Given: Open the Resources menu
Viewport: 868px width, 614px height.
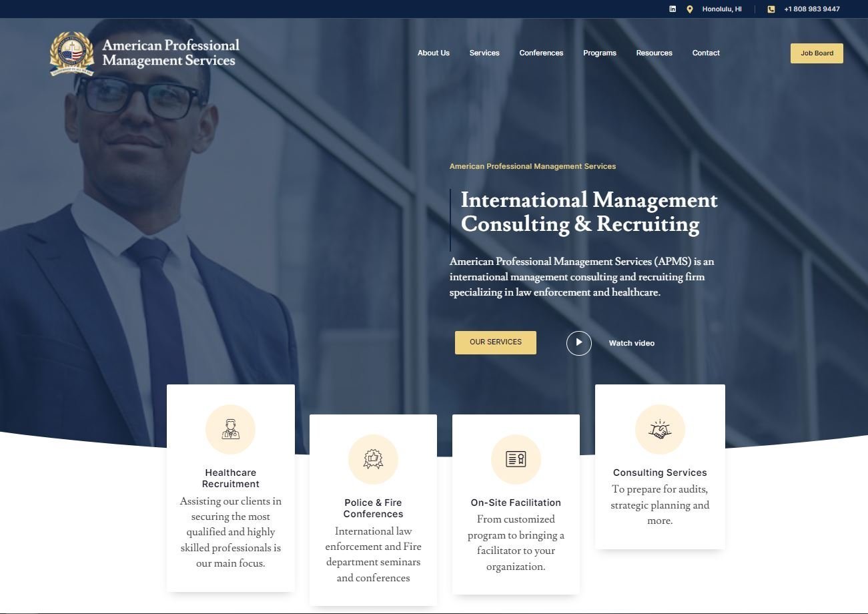Looking at the screenshot, I should 654,53.
